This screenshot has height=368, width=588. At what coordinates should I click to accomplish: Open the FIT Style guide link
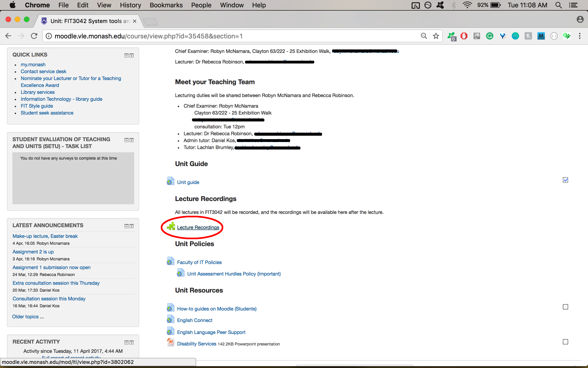37,106
